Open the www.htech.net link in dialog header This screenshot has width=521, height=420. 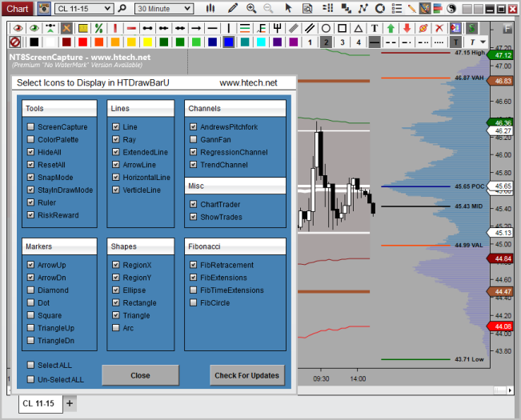click(x=248, y=82)
